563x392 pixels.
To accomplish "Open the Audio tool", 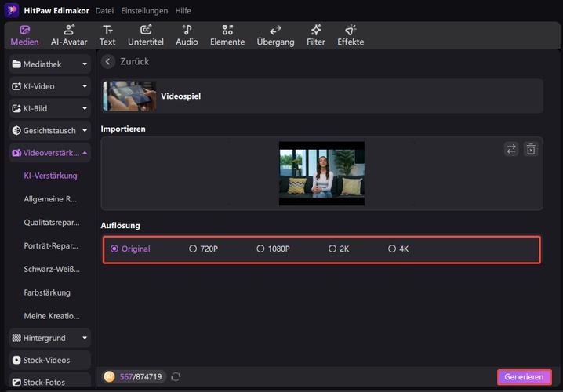I will 187,35.
